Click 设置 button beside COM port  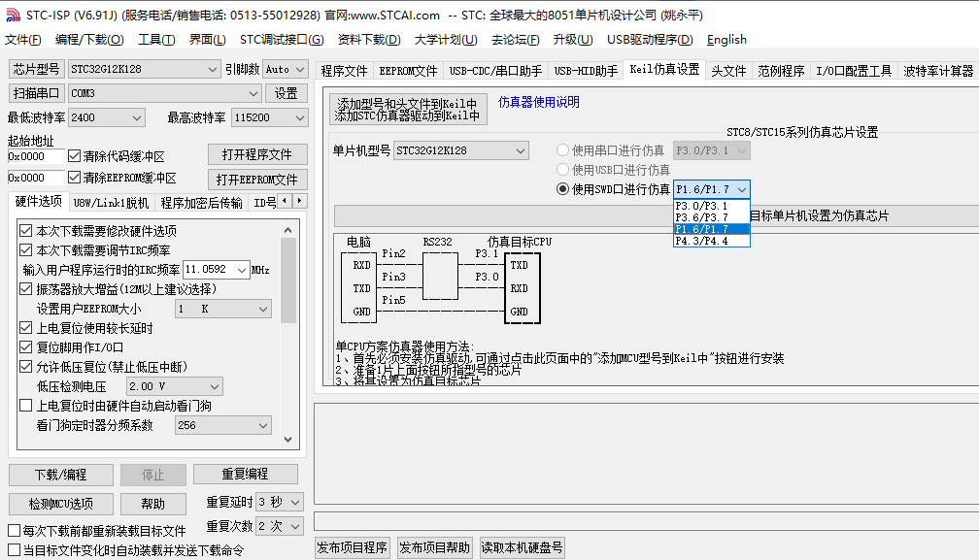pyautogui.click(x=286, y=93)
